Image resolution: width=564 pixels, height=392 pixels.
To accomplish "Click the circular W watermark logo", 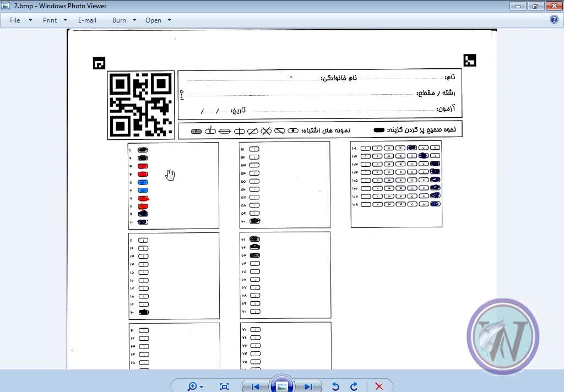I will pos(502,336).
